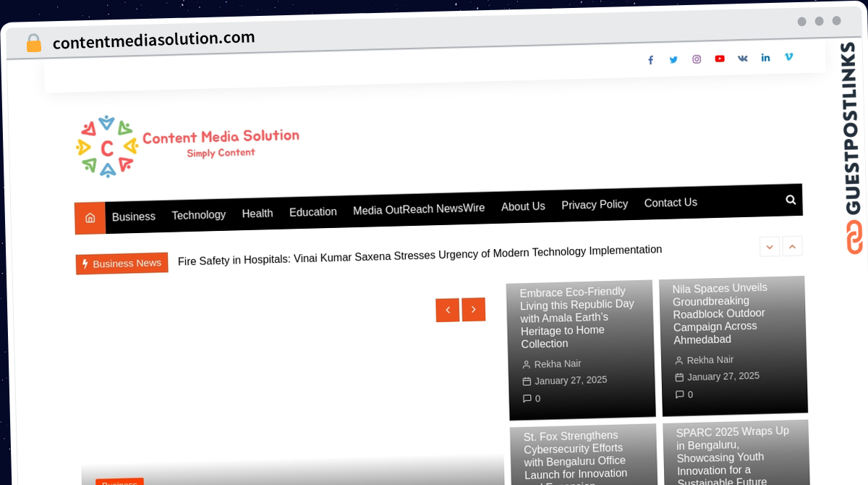868x485 pixels.
Task: Click January 27, 2025 date on Nila Spaces article
Action: [723, 376]
